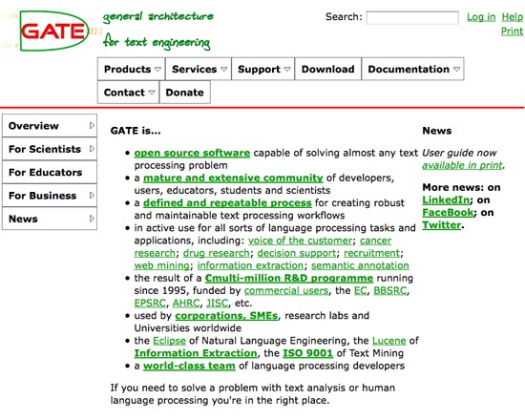Click the JISC link
525x420 pixels.
[218, 304]
